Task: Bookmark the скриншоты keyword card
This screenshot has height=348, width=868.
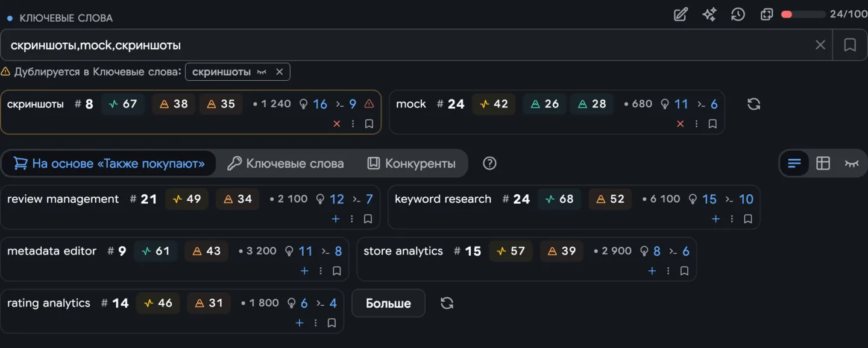Action: pyautogui.click(x=369, y=124)
